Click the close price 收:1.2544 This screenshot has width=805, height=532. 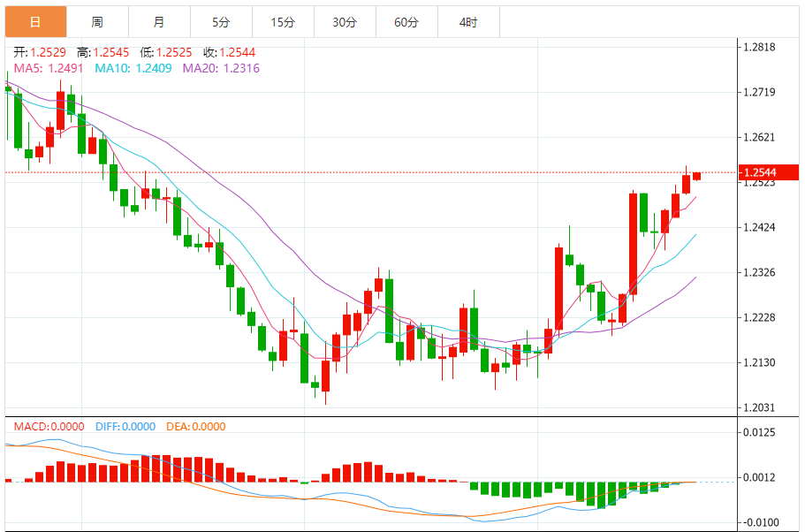click(x=229, y=52)
